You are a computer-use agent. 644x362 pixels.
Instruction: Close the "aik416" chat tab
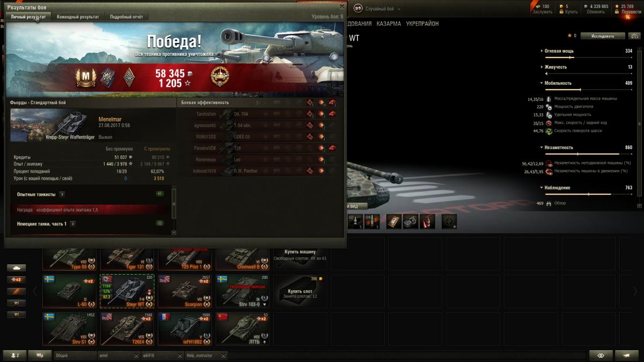(x=180, y=356)
